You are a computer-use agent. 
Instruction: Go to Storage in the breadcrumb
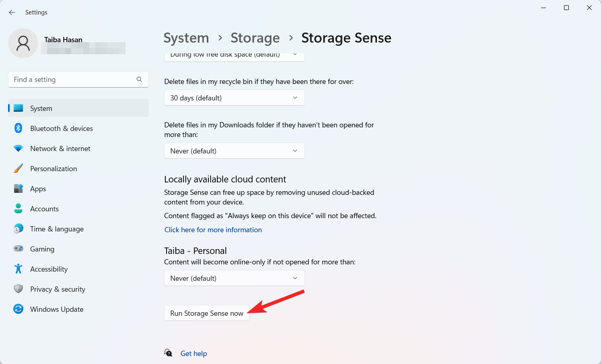[255, 38]
